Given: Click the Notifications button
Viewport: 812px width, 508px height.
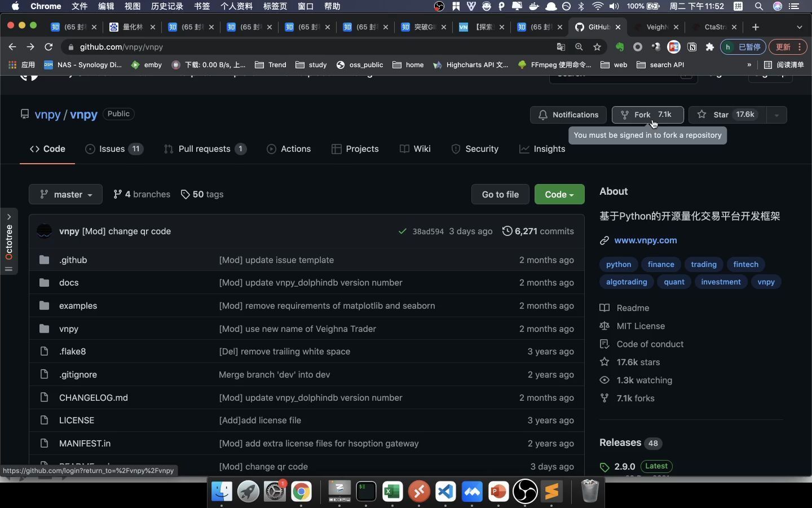Looking at the screenshot, I should click(x=568, y=115).
